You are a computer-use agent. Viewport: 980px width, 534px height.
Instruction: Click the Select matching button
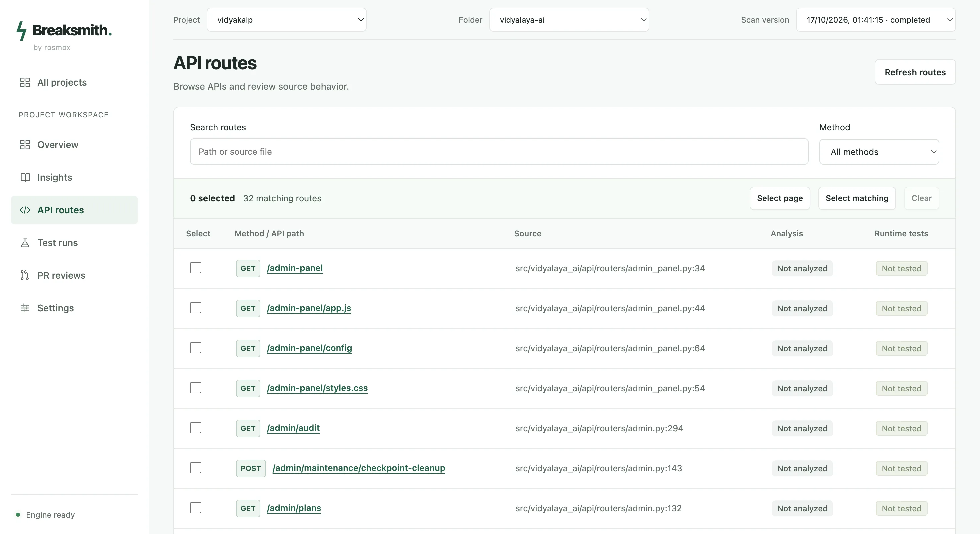(x=857, y=199)
